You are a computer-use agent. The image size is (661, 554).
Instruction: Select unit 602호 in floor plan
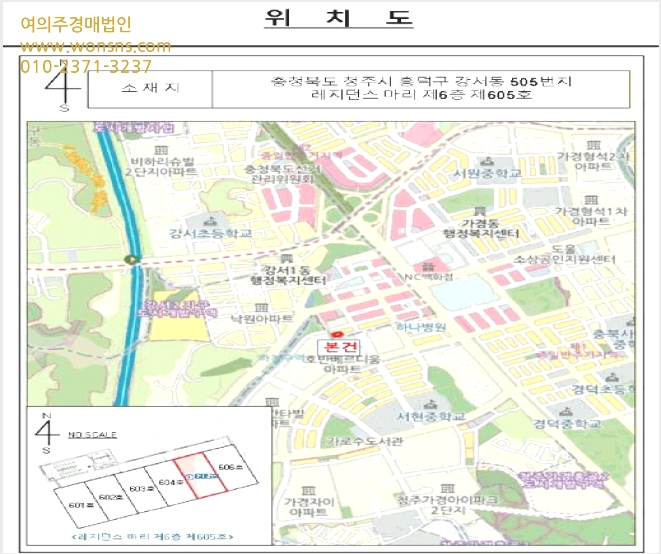pyautogui.click(x=112, y=497)
